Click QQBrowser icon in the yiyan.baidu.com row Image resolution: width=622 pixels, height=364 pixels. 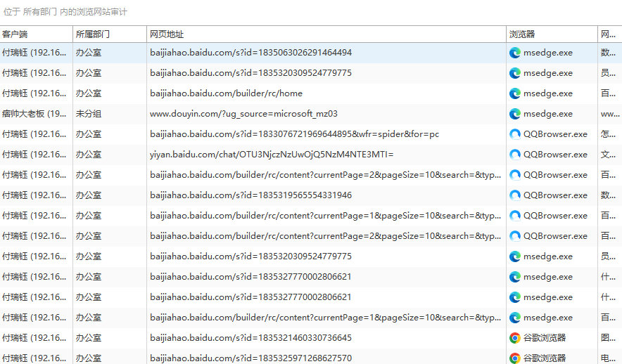515,155
